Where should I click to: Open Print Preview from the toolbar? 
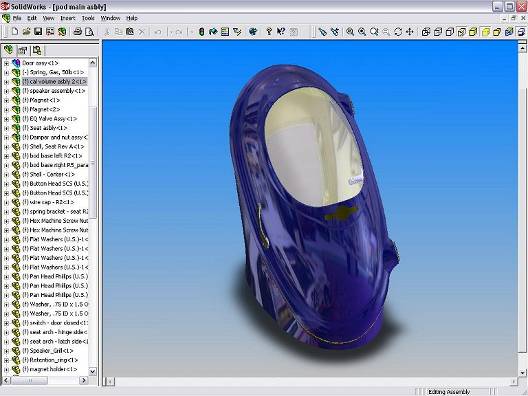tap(90, 32)
